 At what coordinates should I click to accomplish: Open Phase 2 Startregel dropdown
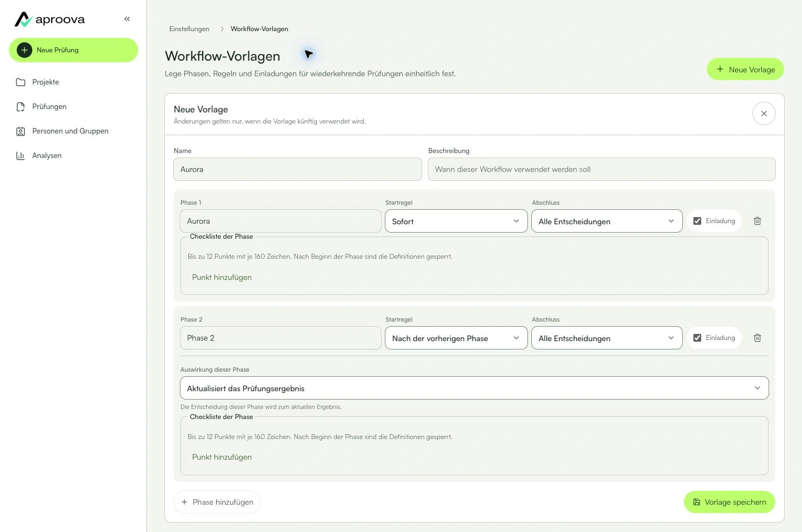(x=456, y=338)
